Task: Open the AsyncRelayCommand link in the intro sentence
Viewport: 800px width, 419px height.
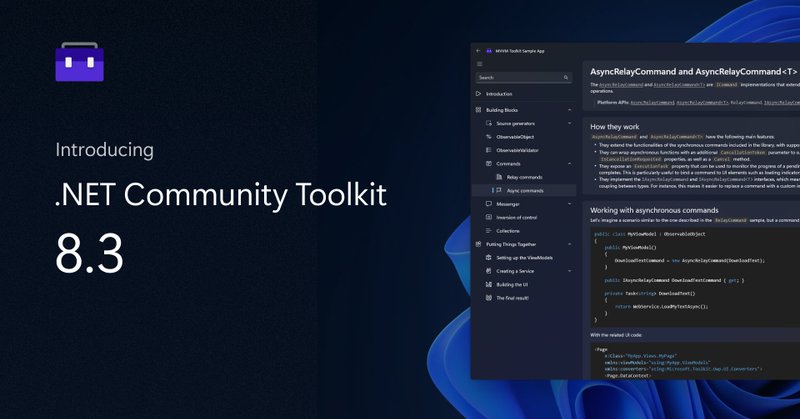Action: [620, 85]
